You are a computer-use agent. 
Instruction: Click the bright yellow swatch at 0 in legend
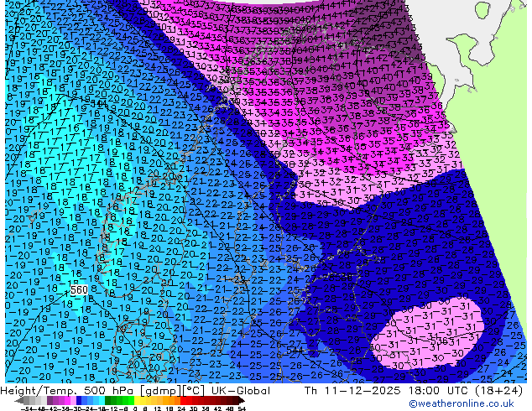pyautogui.click(x=137, y=401)
